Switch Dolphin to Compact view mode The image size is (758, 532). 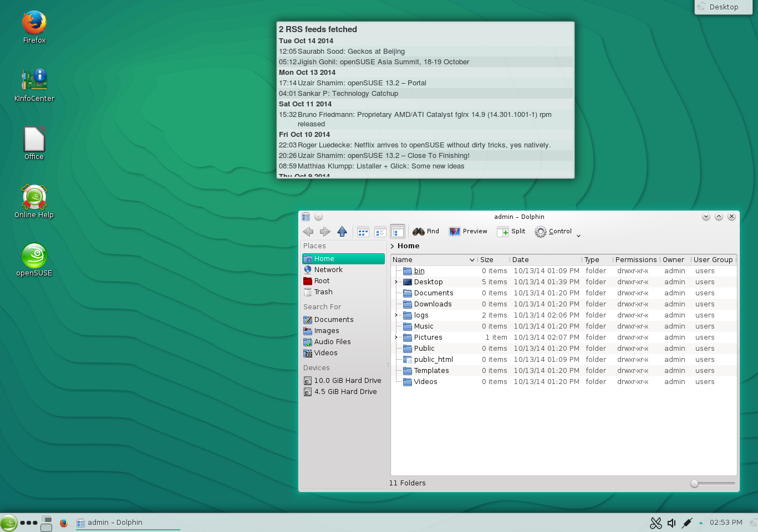(380, 232)
